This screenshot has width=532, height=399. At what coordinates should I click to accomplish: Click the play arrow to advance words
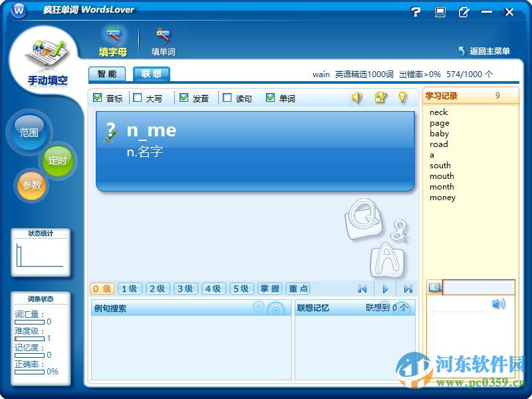point(386,289)
